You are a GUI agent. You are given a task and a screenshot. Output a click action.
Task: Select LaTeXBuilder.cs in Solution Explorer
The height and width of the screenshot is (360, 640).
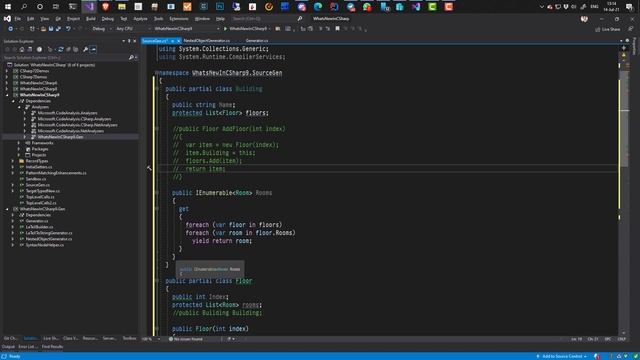(x=40, y=227)
